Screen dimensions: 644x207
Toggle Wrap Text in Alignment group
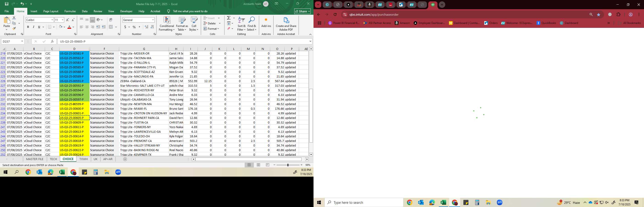click(x=111, y=20)
